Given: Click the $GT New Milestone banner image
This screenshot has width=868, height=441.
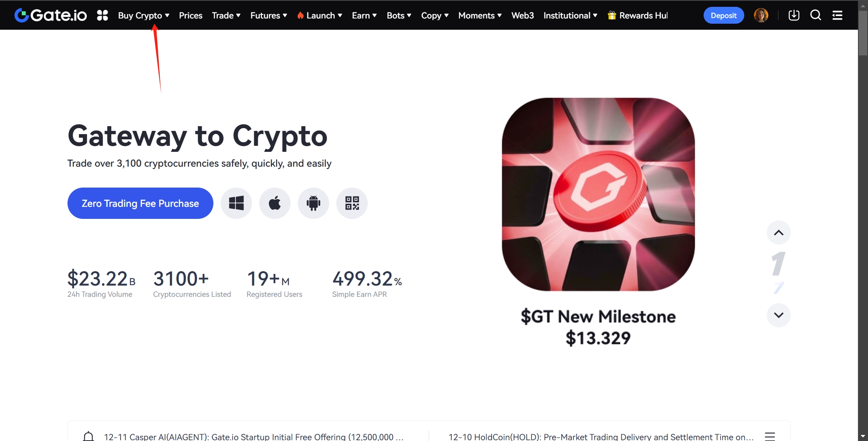Looking at the screenshot, I should click(598, 194).
